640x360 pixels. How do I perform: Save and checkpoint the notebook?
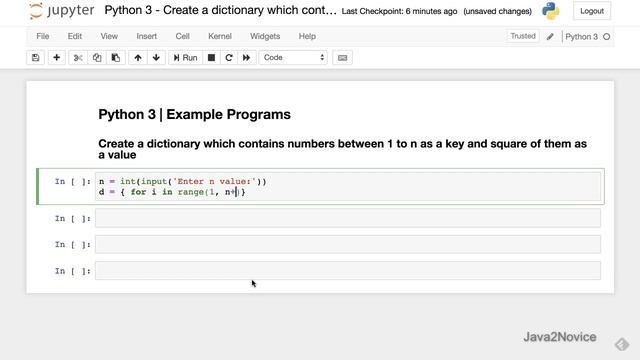(36, 58)
